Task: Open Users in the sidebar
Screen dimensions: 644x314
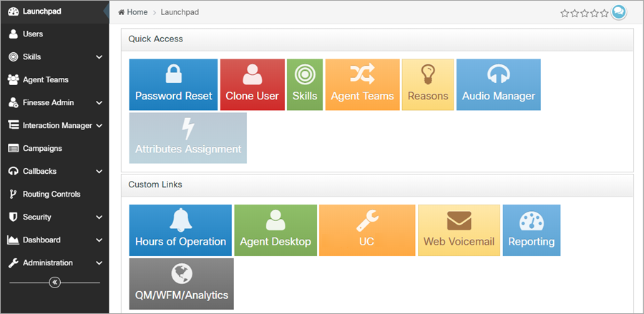Action: 33,34
